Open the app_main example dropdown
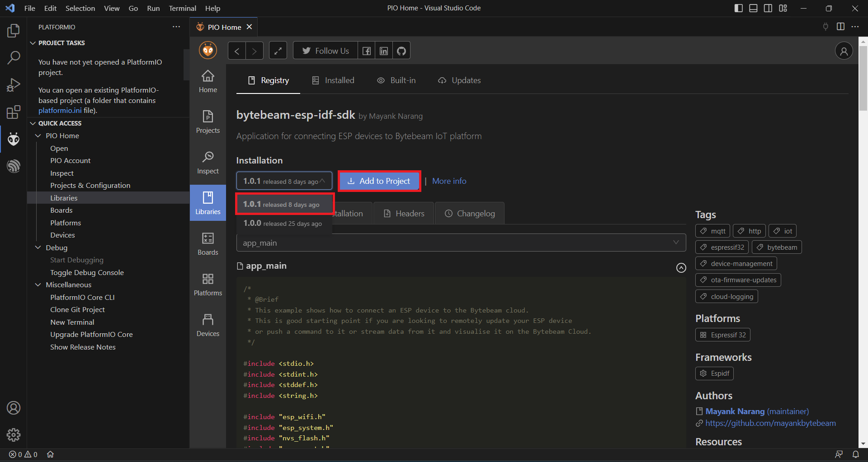Screen dimensions: 868x462 pos(461,243)
